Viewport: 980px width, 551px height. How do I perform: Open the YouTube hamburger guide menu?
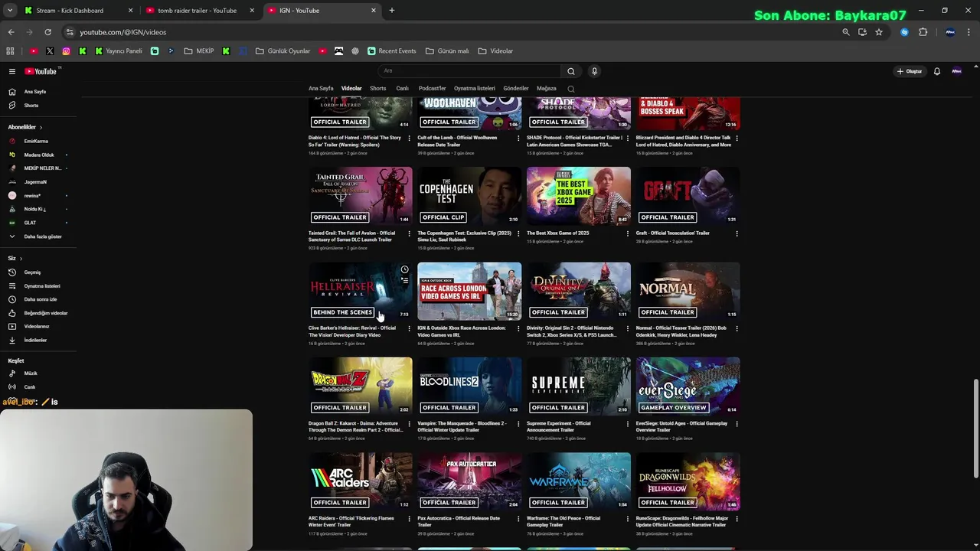pos(12,71)
